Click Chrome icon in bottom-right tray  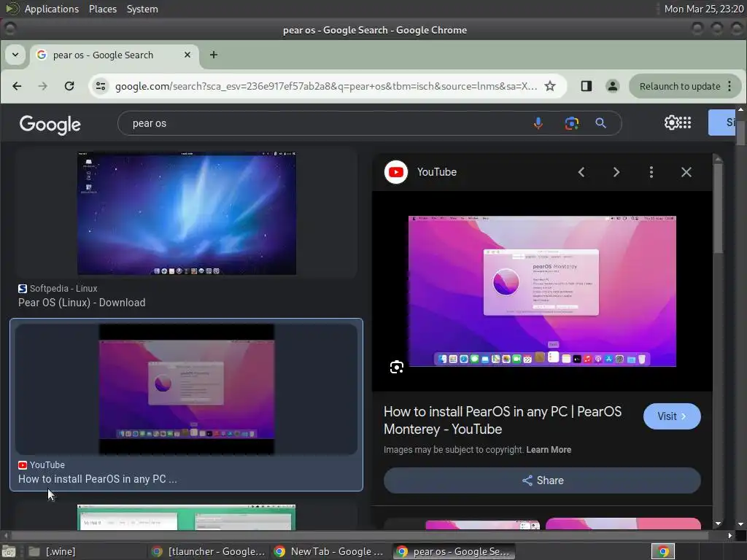[x=663, y=552]
